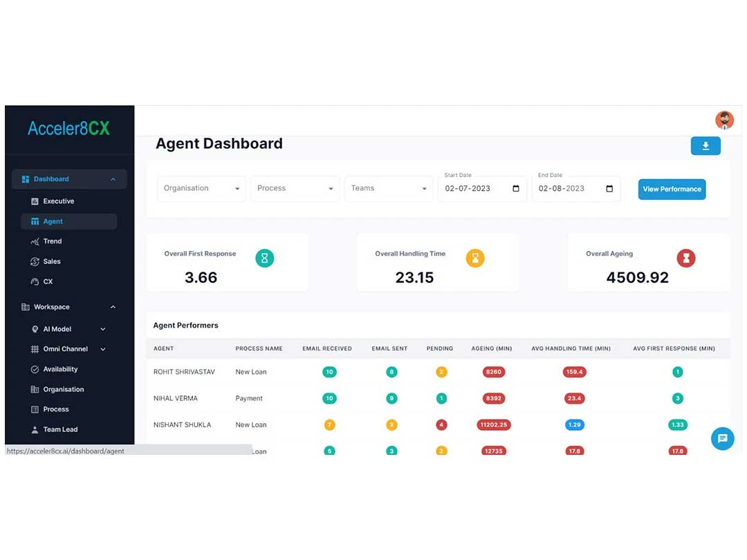
Task: Click the Overall Handling Time hourglass icon
Action: 475,258
